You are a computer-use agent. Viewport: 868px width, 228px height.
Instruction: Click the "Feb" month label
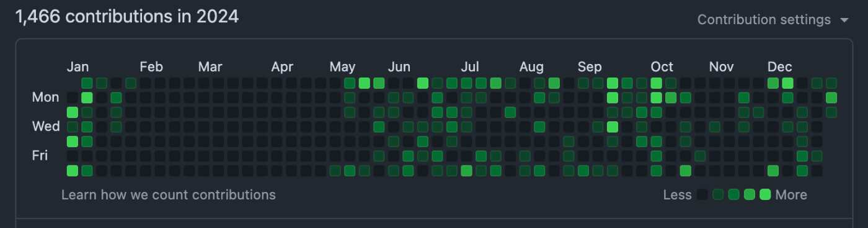pos(151,66)
